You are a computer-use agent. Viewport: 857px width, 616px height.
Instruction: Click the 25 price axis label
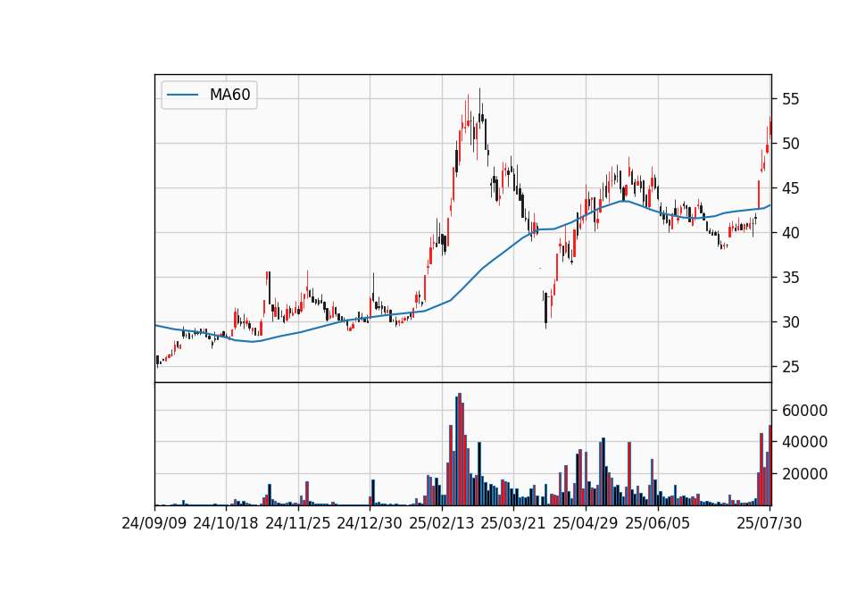[x=790, y=367]
